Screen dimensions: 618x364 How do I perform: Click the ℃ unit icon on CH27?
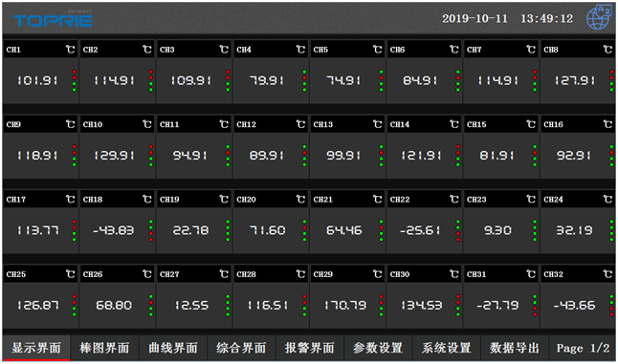(224, 274)
